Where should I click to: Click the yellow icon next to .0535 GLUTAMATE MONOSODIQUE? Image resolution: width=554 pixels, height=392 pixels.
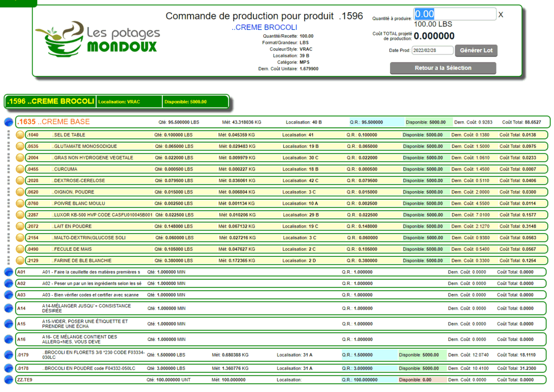20,146
